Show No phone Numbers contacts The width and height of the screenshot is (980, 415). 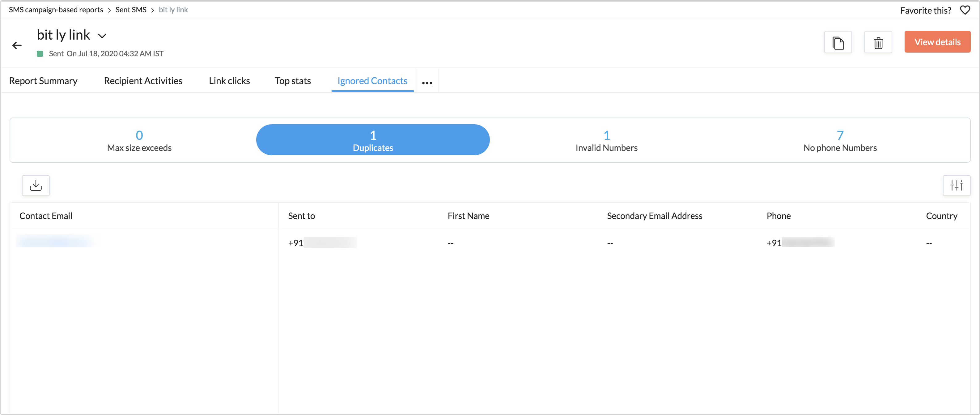(x=840, y=140)
